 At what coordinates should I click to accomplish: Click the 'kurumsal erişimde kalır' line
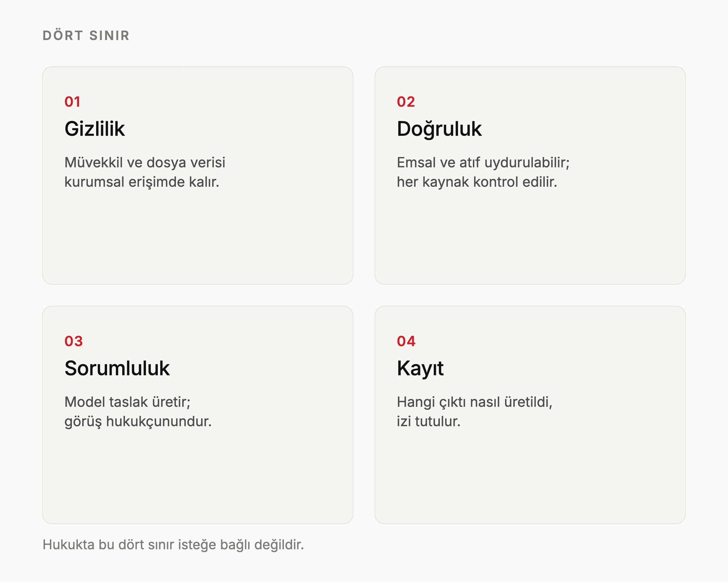click(x=142, y=182)
